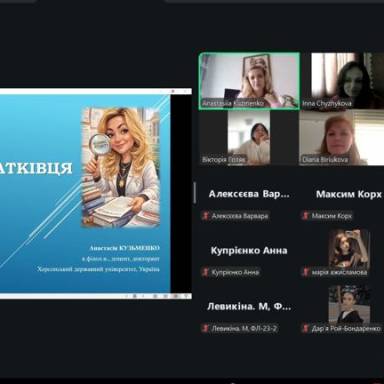
Task: Click the Diana Biriukova name label
Action: click(x=325, y=160)
